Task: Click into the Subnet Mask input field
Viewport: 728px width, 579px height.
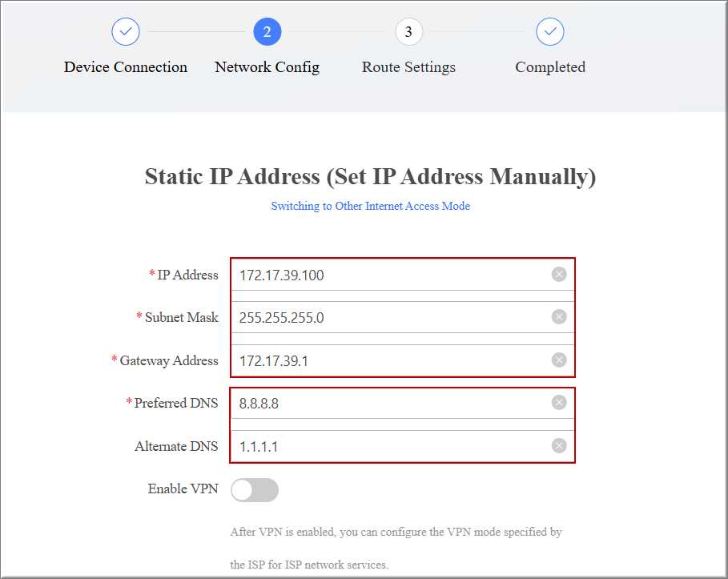Action: [x=384, y=318]
